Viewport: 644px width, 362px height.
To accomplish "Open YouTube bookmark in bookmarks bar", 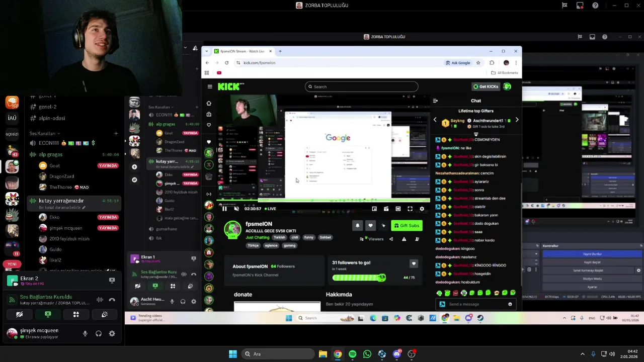I will click(219, 73).
